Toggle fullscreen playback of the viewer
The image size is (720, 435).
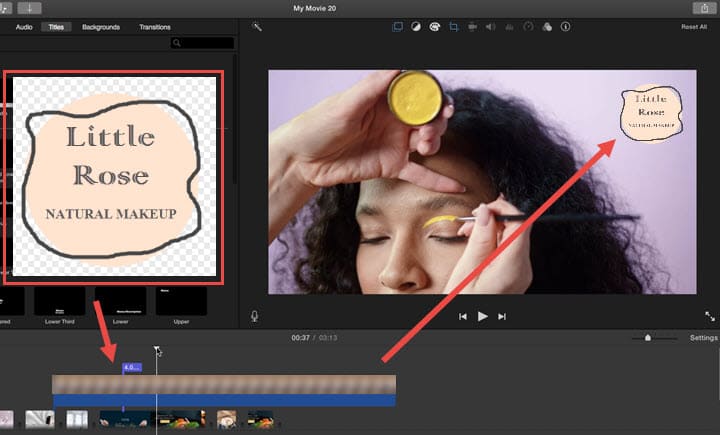[x=710, y=316]
